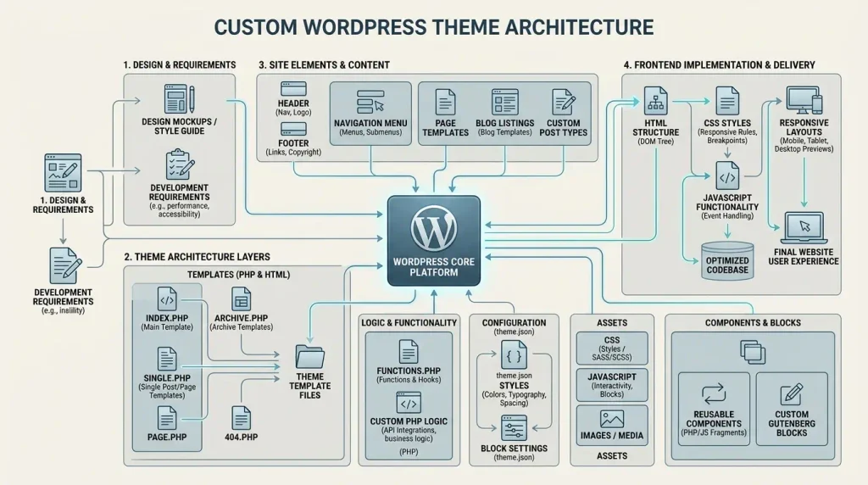
Task: Click the '(Links, Copyright)' caption
Action: pyautogui.click(x=293, y=153)
